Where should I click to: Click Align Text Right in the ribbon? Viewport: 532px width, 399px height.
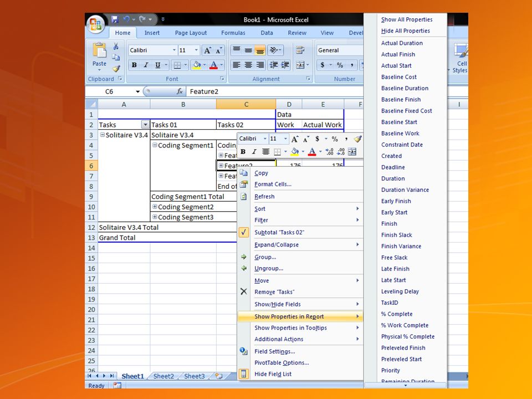pyautogui.click(x=260, y=65)
